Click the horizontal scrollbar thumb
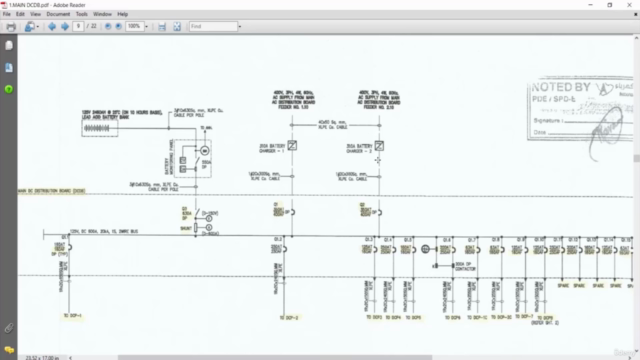The image size is (640, 360). (x=275, y=358)
